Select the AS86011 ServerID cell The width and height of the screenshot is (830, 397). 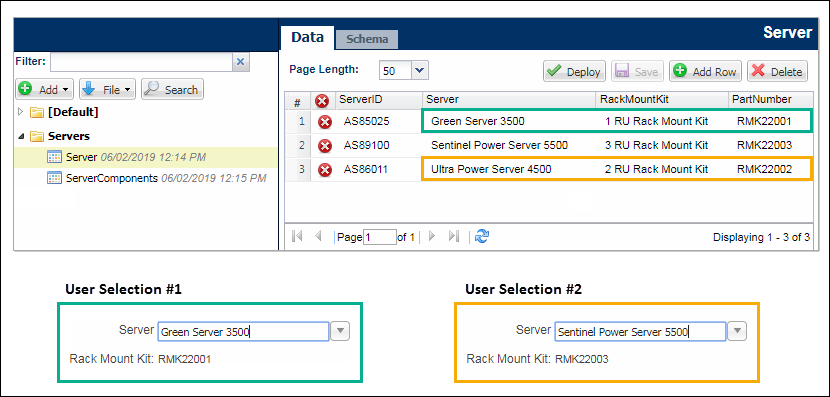tap(366, 169)
